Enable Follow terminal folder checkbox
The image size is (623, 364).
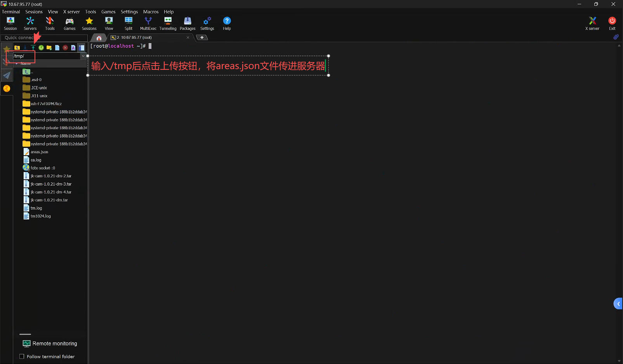[x=22, y=357]
